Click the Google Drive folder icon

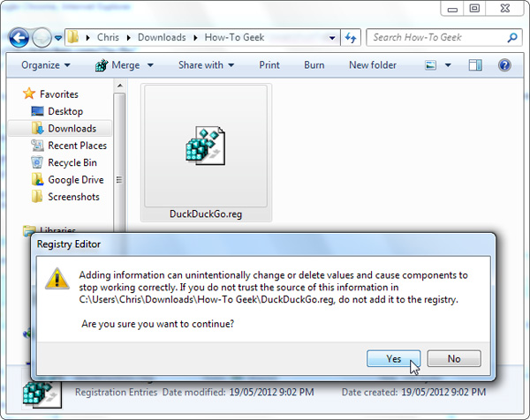pyautogui.click(x=37, y=179)
